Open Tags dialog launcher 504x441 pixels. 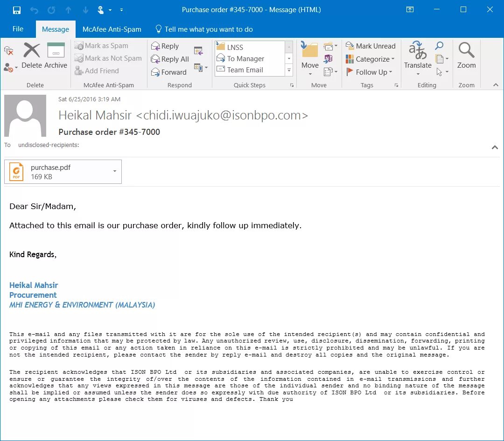coord(396,85)
